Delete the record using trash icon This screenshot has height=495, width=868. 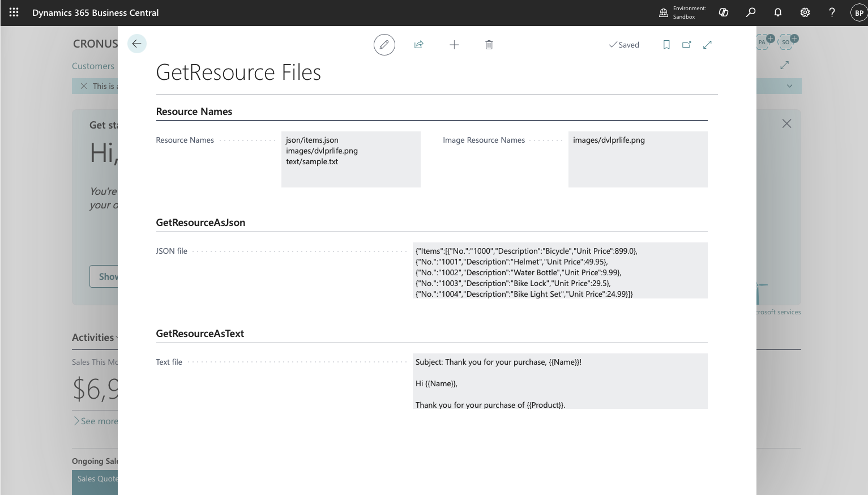click(489, 45)
